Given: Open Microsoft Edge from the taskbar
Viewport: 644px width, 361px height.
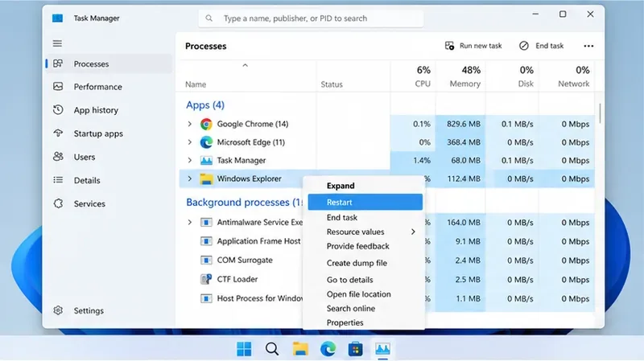Looking at the screenshot, I should (328, 349).
